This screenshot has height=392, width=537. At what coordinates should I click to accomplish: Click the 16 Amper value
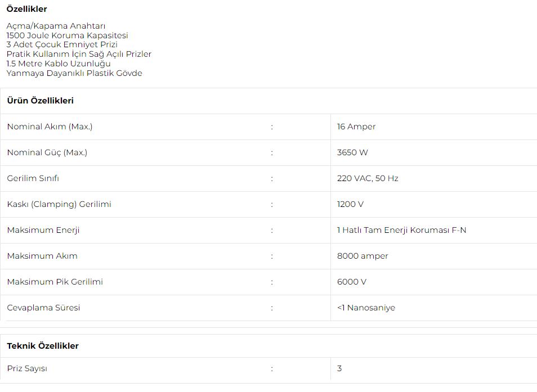click(x=356, y=127)
